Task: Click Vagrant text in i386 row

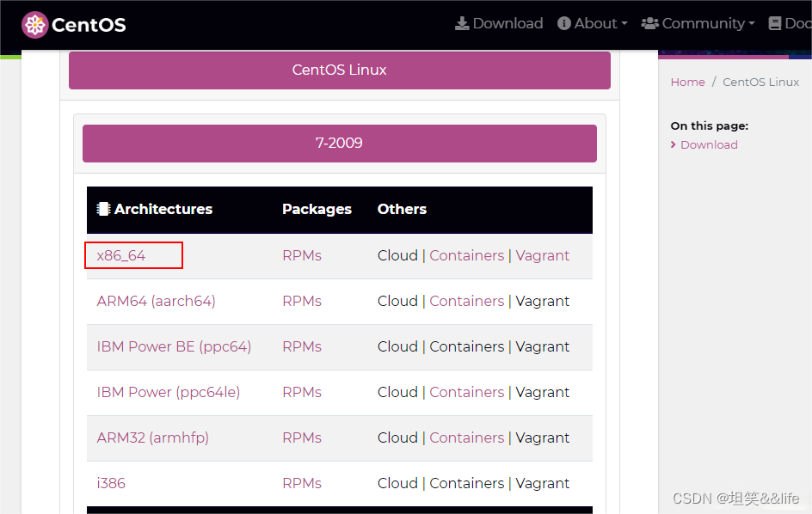Action: click(x=542, y=483)
